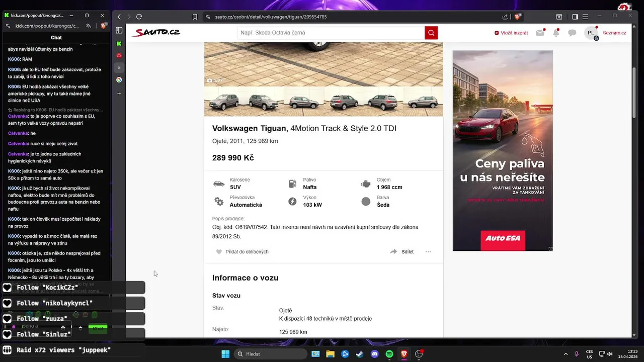Click the Sauto.cz logo
Screen dimensions: 644x362
(155, 33)
